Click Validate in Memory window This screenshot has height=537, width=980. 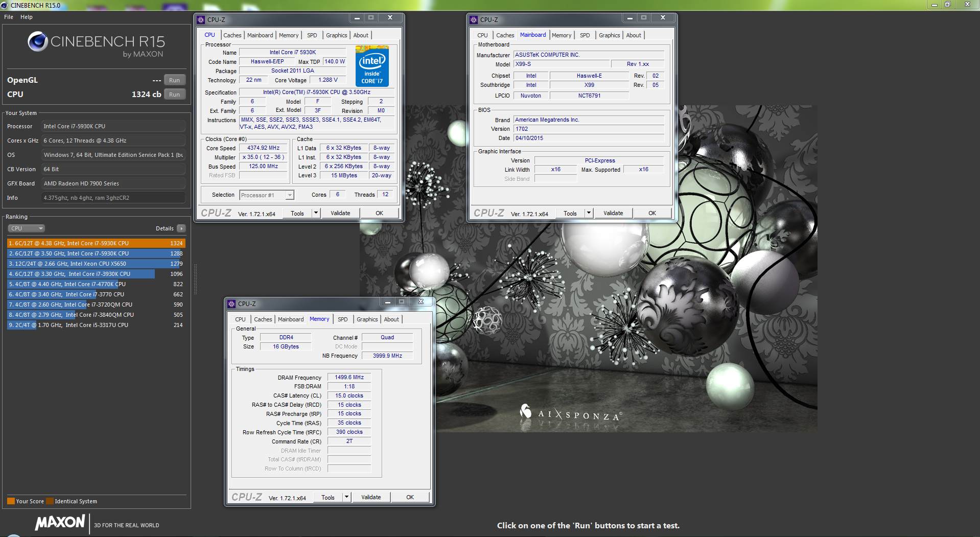click(x=371, y=497)
